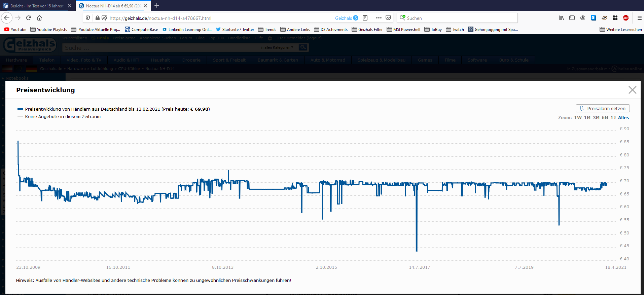The width and height of the screenshot is (644, 295).
Task: Select the Noctua NH-D14 tab
Action: point(113,6)
